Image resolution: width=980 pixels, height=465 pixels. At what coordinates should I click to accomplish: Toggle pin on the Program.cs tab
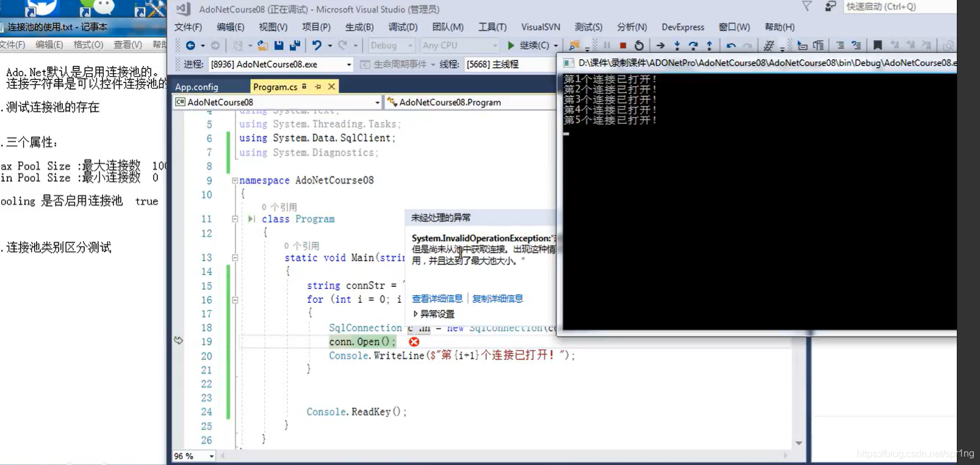pyautogui.click(x=318, y=87)
